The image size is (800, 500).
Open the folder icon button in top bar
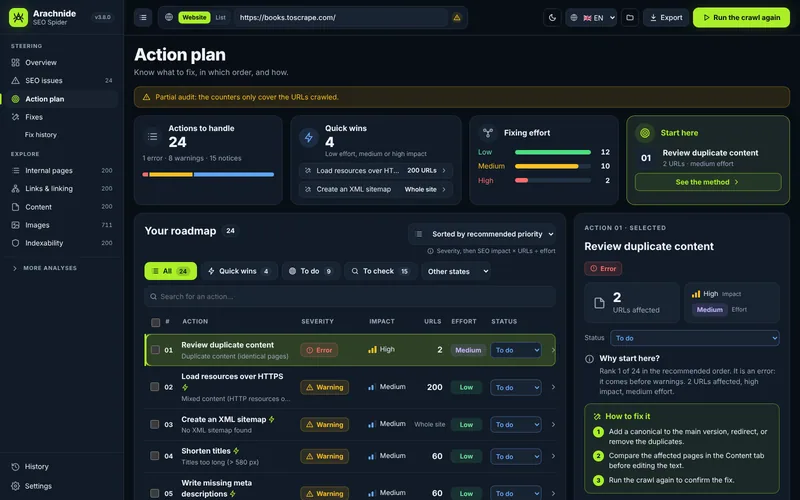[x=630, y=17]
